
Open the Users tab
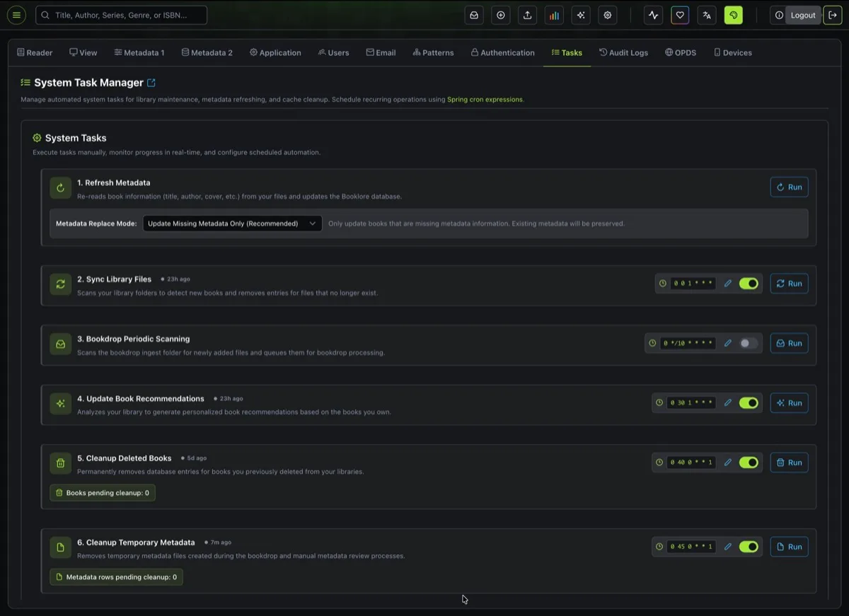click(333, 52)
